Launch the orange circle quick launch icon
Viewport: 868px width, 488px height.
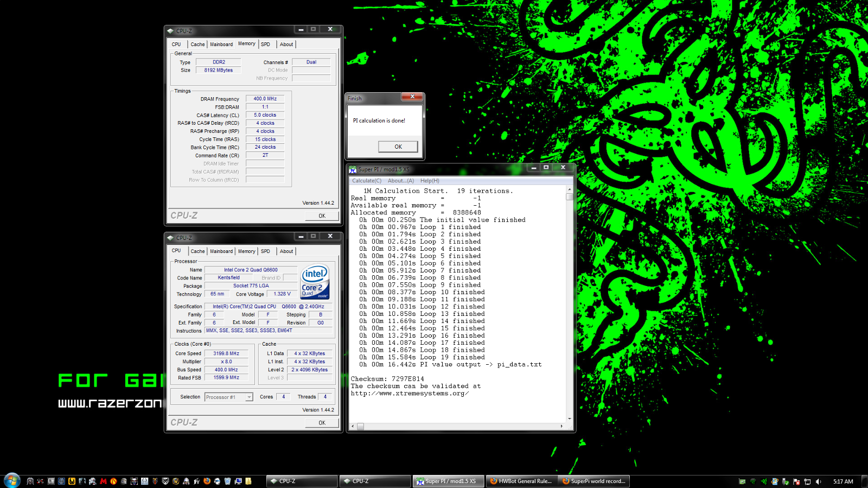113,481
